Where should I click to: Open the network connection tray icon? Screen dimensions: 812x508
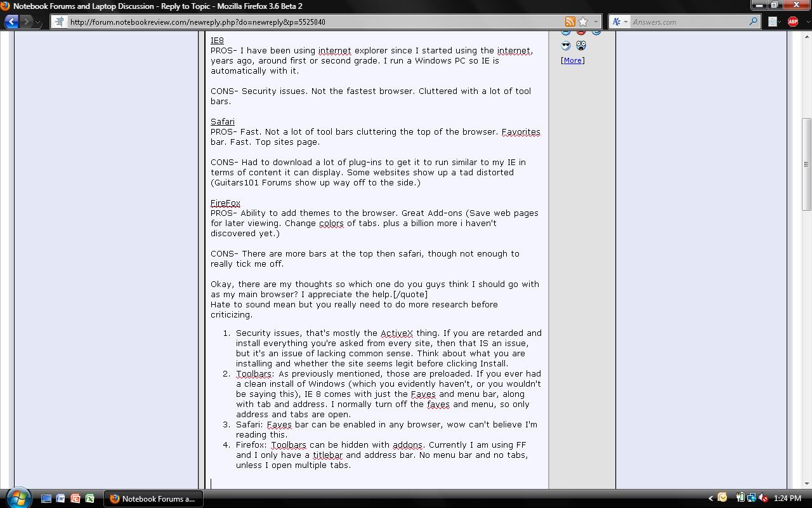(751, 498)
